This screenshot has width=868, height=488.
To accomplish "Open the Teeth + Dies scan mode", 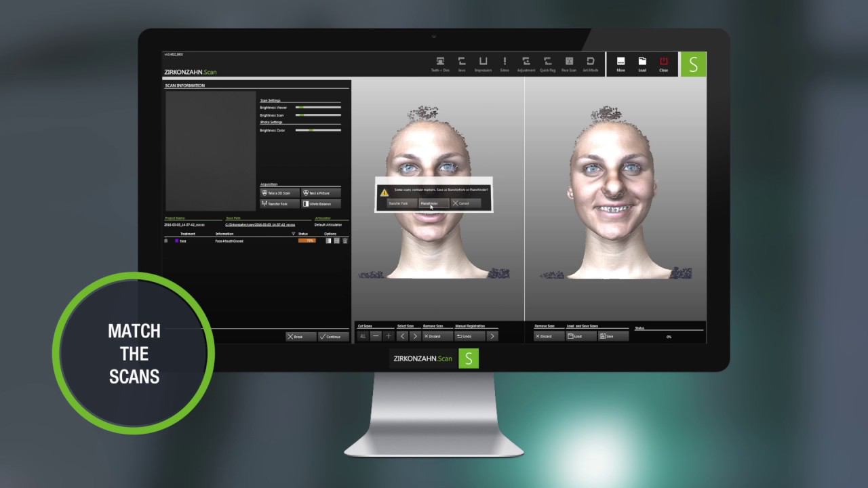I will tap(440, 64).
